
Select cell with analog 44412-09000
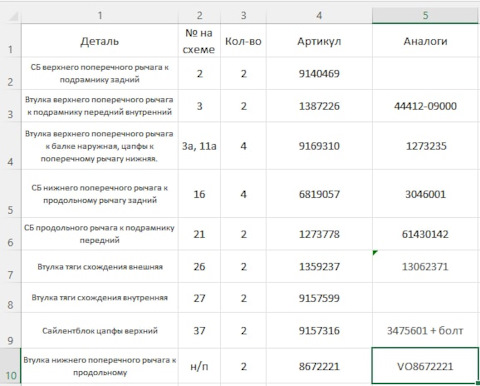point(425,106)
